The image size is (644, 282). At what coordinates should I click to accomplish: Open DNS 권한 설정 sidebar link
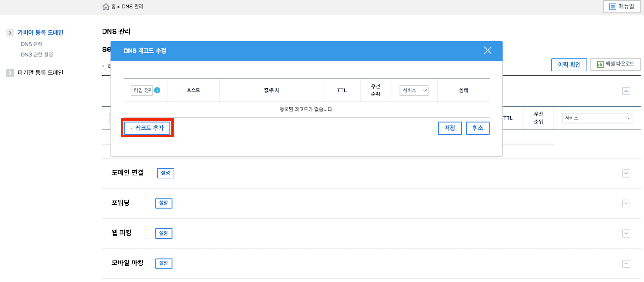click(x=37, y=54)
